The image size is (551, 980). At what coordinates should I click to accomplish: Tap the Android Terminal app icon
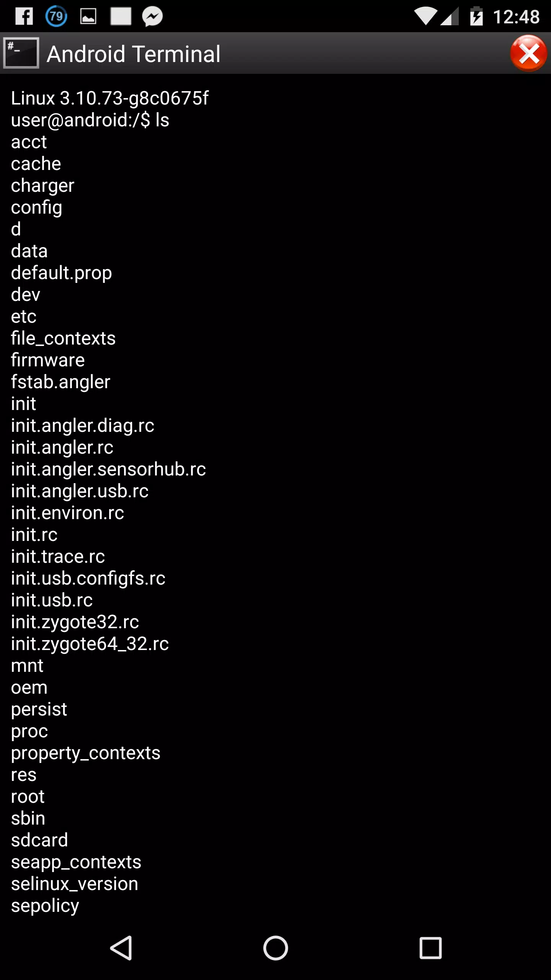click(x=21, y=53)
